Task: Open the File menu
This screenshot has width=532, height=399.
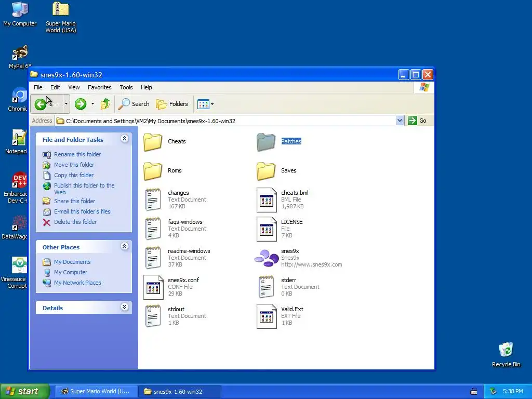Action: tap(38, 87)
